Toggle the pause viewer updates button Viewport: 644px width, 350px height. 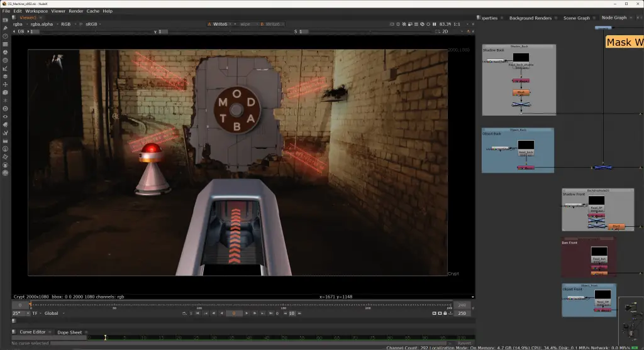[x=434, y=25]
